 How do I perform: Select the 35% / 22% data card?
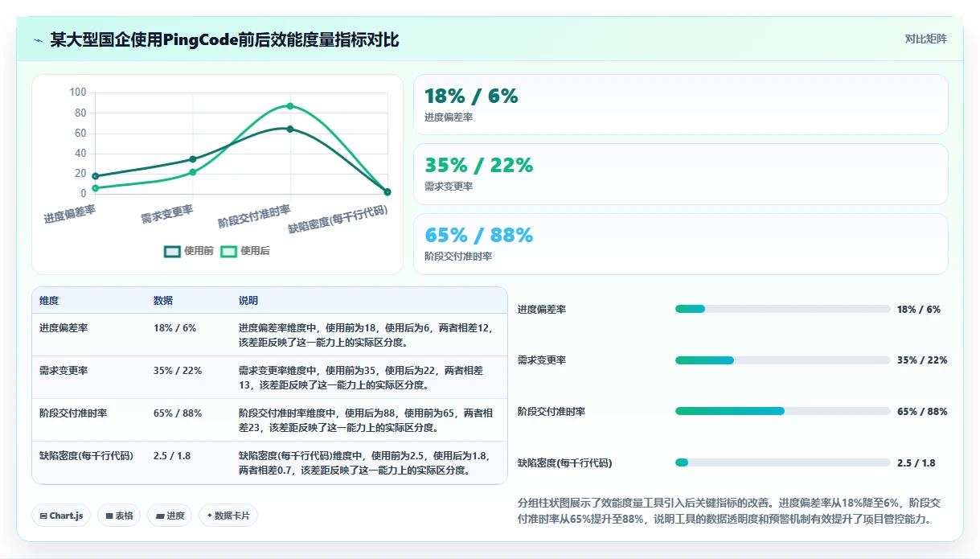[x=680, y=174]
